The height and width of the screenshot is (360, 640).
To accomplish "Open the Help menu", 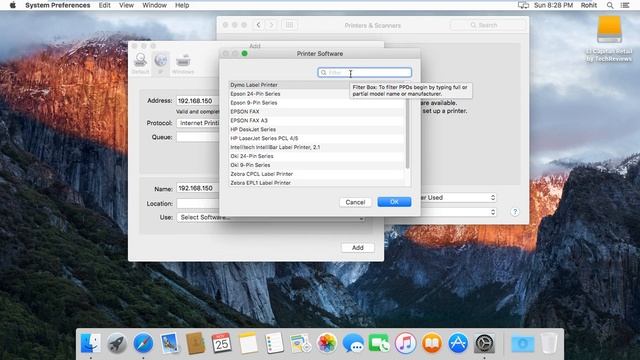I will click(182, 5).
